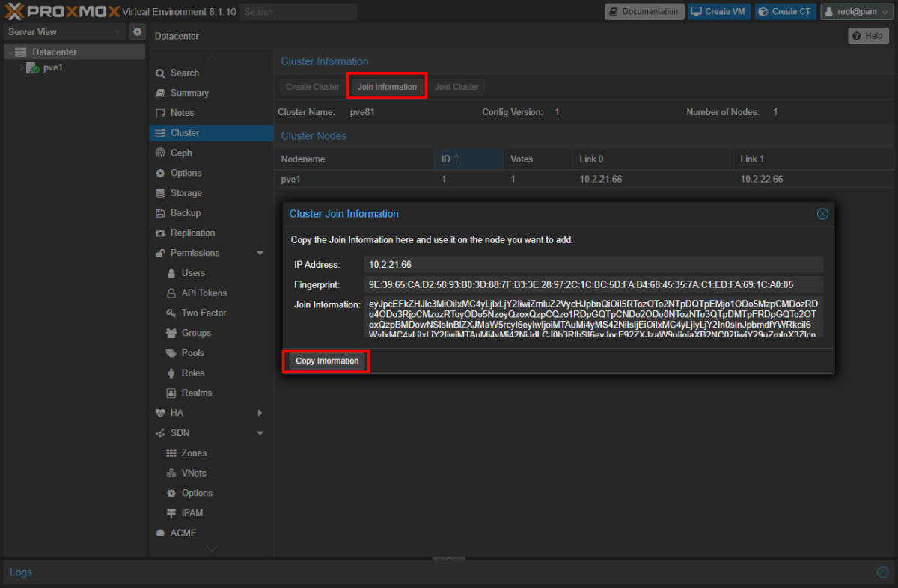898x588 pixels.
Task: Click the Replication icon in the sidebar
Action: [x=160, y=233]
